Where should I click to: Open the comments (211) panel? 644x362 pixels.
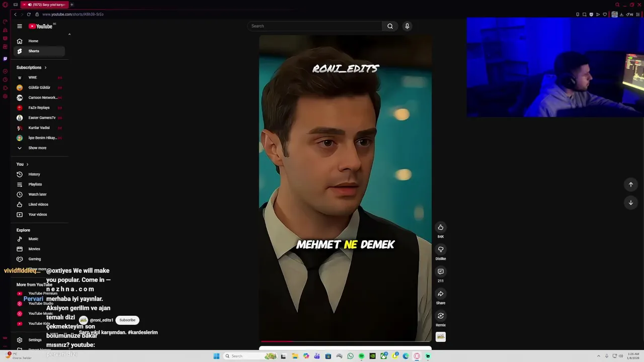tap(441, 271)
